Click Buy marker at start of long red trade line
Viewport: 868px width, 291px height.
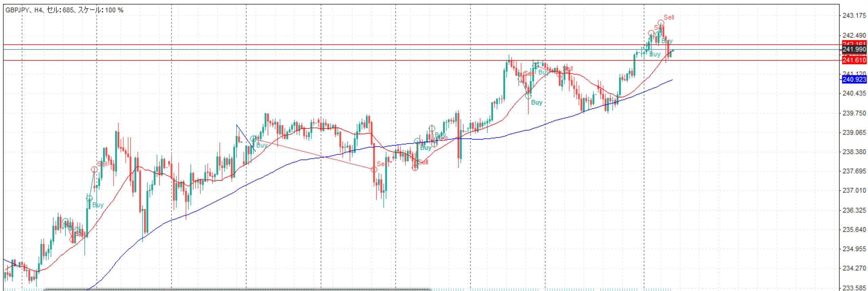(253, 138)
